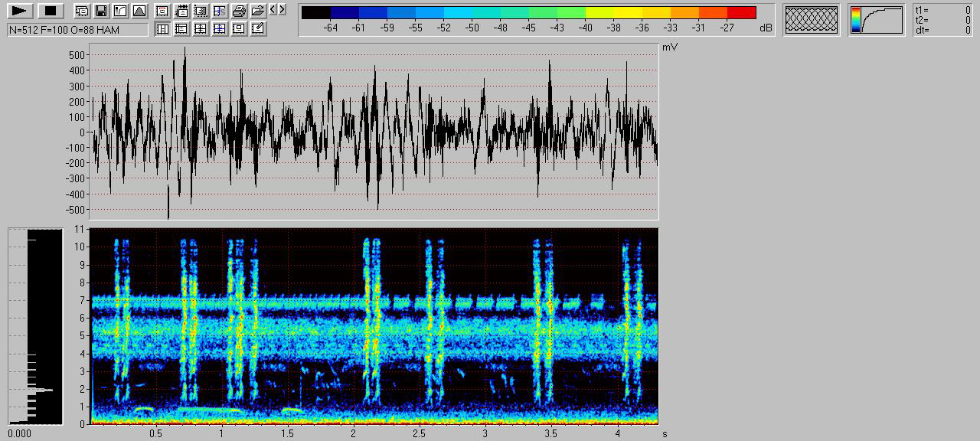980x441 pixels.
Task: Open the crosshatch overlap pattern panel
Action: coord(812,20)
